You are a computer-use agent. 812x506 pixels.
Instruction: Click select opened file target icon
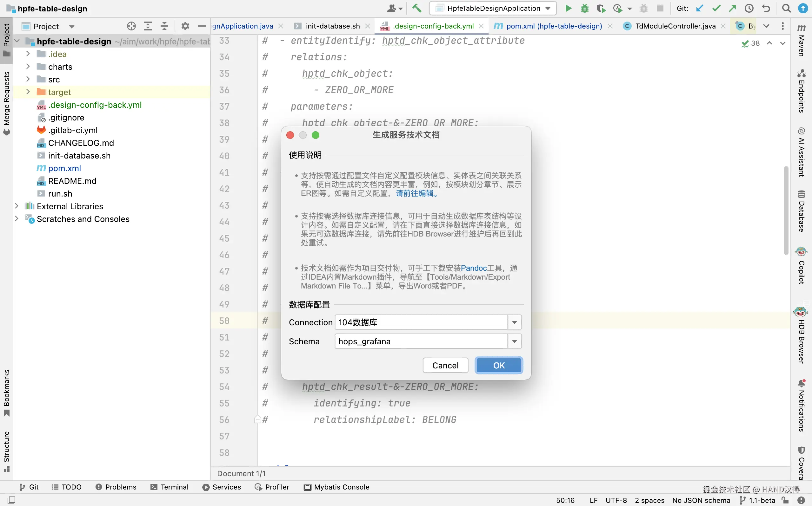coord(131,26)
